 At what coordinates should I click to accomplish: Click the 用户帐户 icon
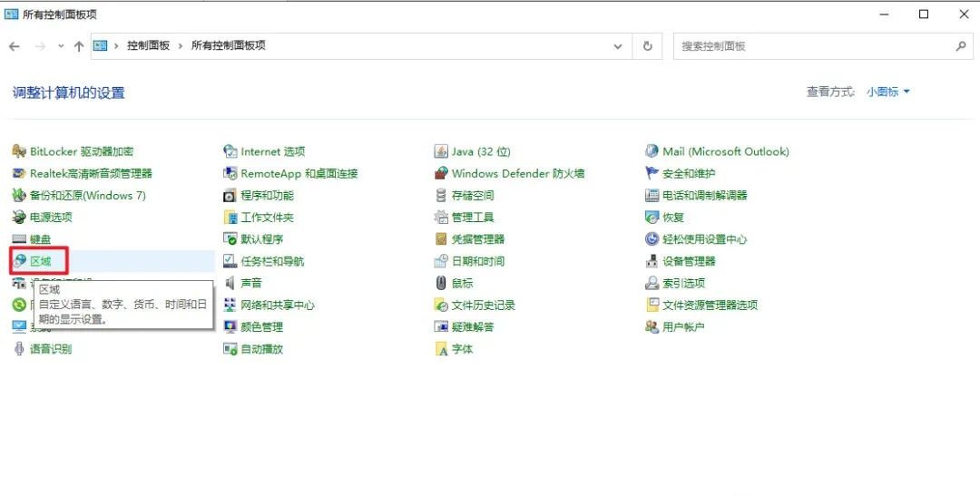pos(652,327)
